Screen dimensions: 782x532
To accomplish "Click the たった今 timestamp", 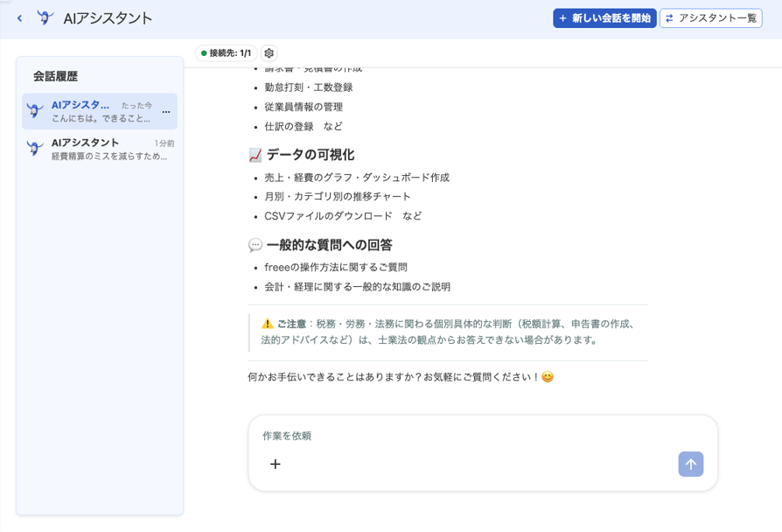I will [x=136, y=105].
